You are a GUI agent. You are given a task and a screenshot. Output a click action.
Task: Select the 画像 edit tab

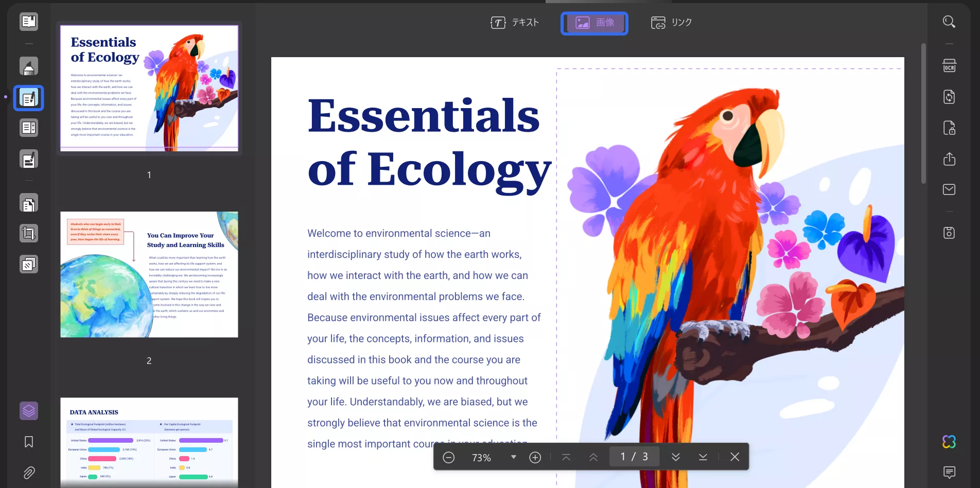coord(594,23)
